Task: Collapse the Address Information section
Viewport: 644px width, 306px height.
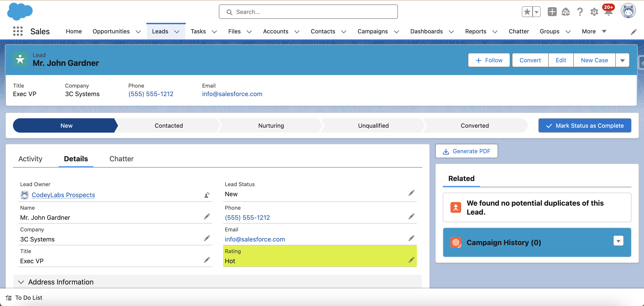Action: (21, 282)
